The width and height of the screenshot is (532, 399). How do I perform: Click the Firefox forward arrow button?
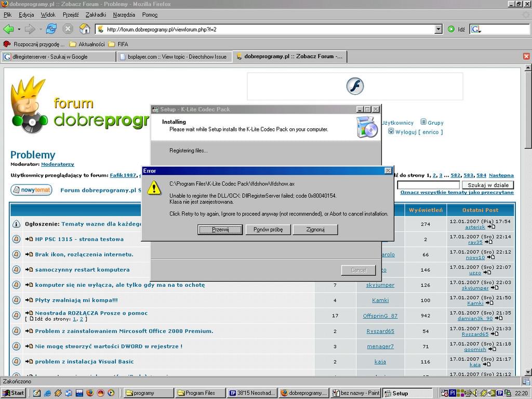(30, 29)
